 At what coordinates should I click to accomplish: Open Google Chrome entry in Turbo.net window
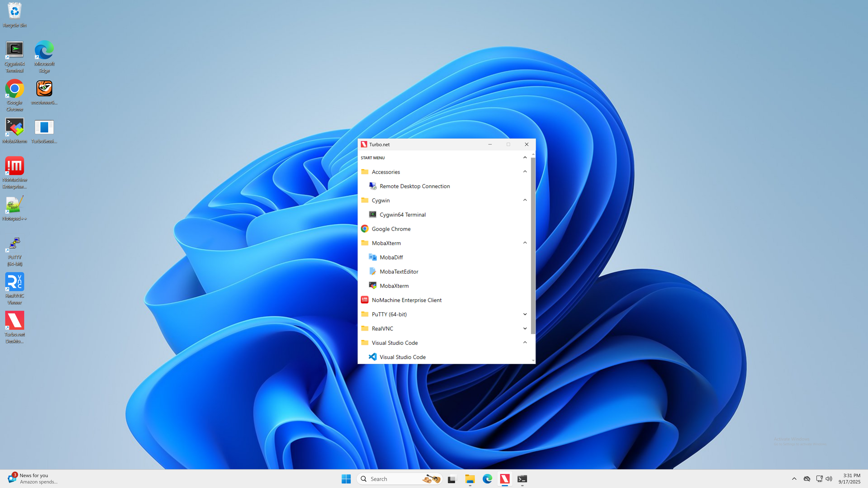tap(444, 229)
